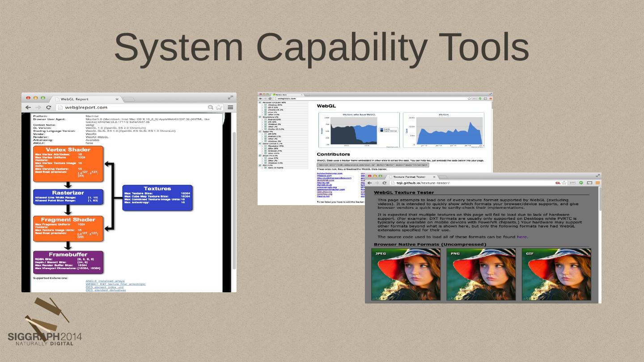Open the OES_element_index_uint extension link
This screenshot has width=644, height=362.
point(105,287)
